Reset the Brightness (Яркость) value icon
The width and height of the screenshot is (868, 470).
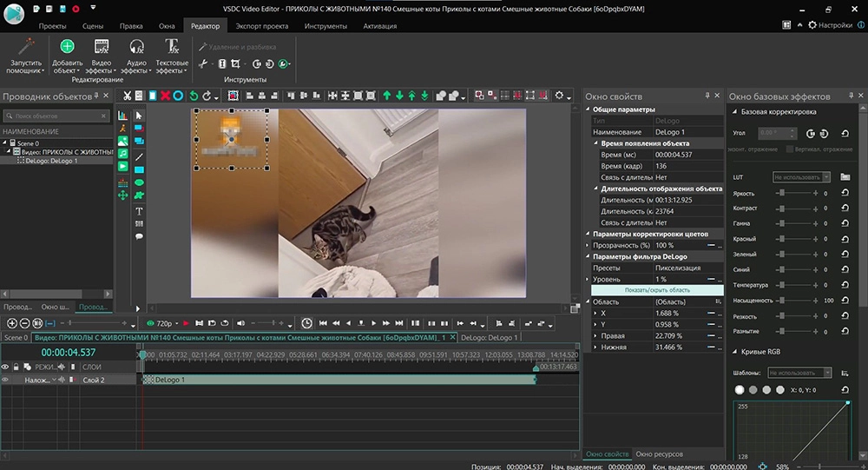pos(845,193)
